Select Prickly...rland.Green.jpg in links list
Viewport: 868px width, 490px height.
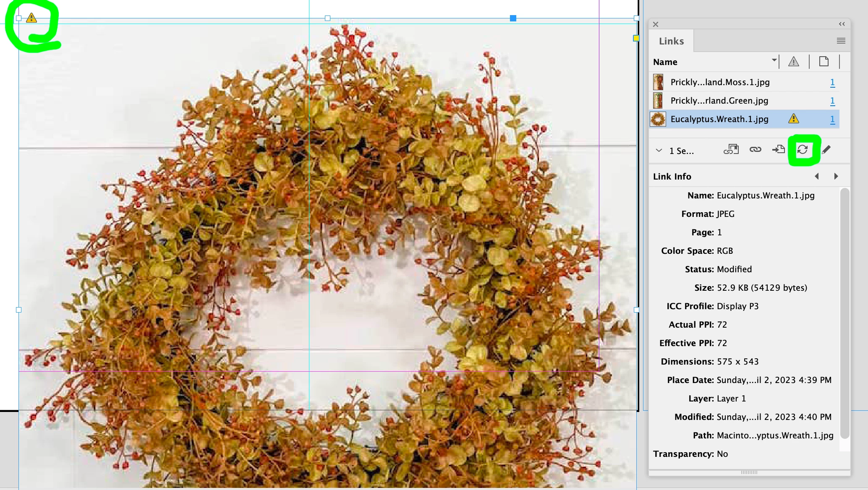(x=719, y=101)
